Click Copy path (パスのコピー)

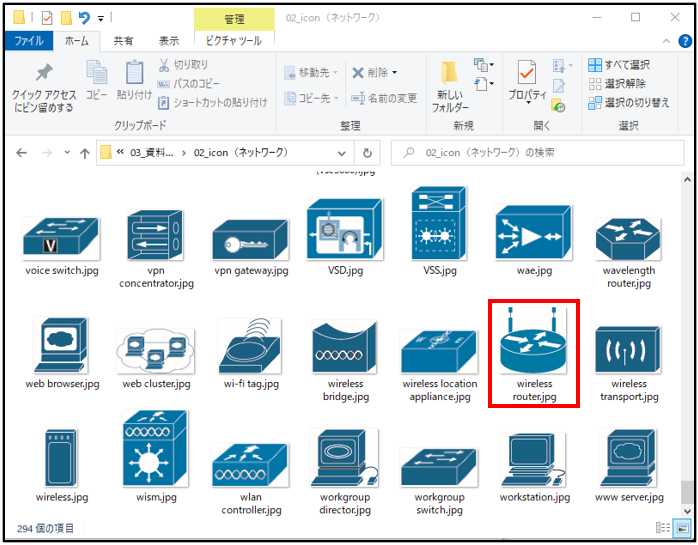[189, 84]
